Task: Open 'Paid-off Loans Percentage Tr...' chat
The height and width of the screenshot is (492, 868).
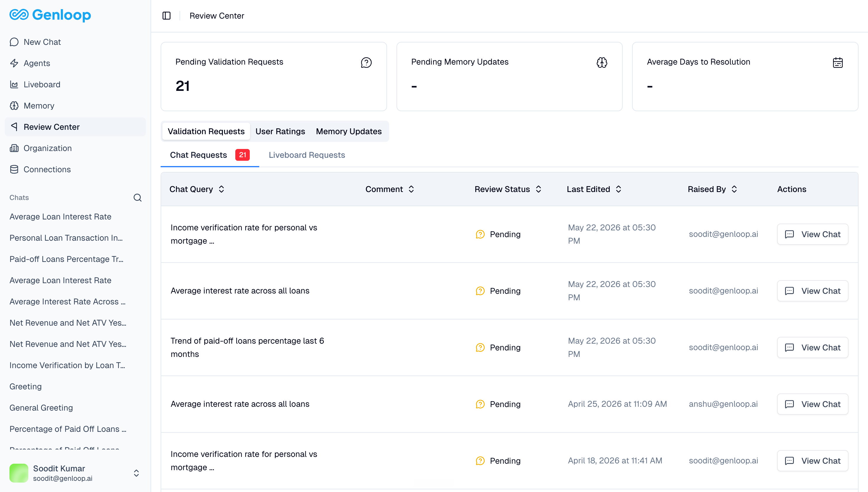Action: point(67,259)
